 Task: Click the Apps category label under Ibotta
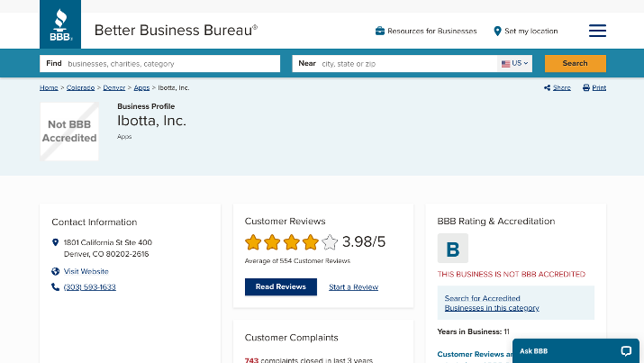[124, 137]
